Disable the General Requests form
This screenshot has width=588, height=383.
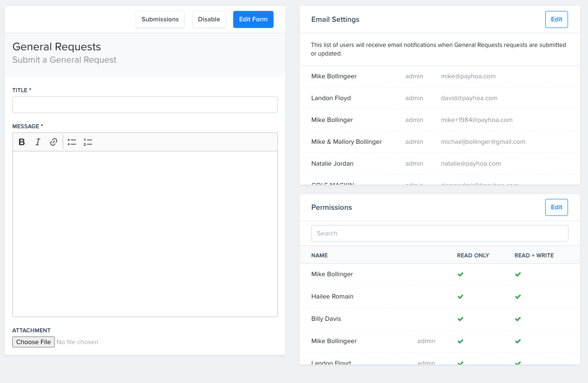point(209,19)
